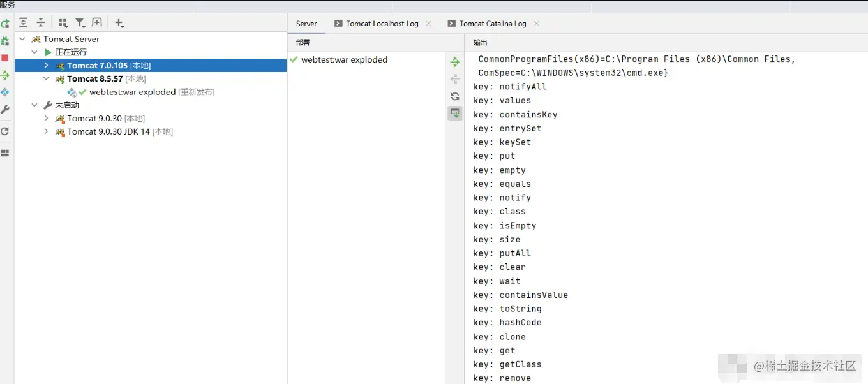Switch to the Server tab
The image size is (868, 384).
click(x=306, y=24)
